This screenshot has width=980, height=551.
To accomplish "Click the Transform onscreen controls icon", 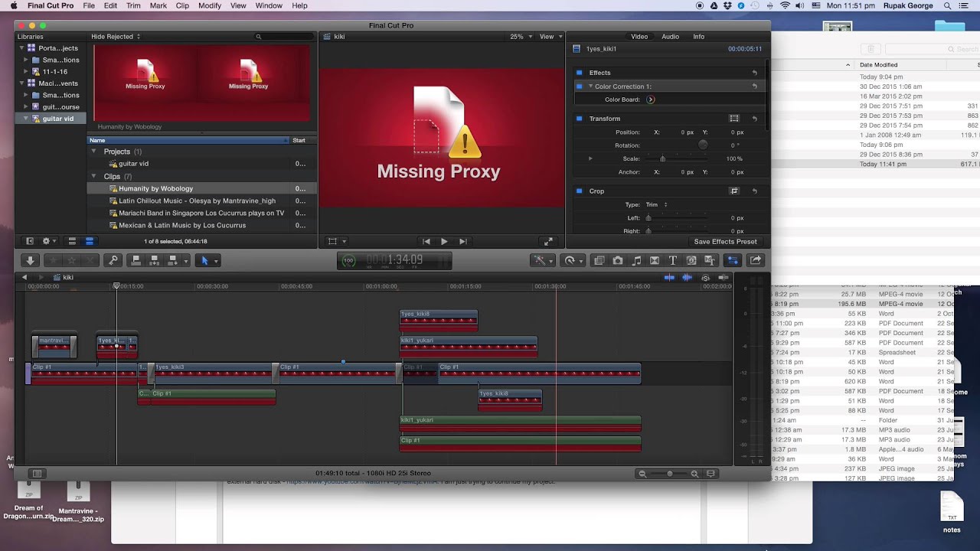I will 734,119.
